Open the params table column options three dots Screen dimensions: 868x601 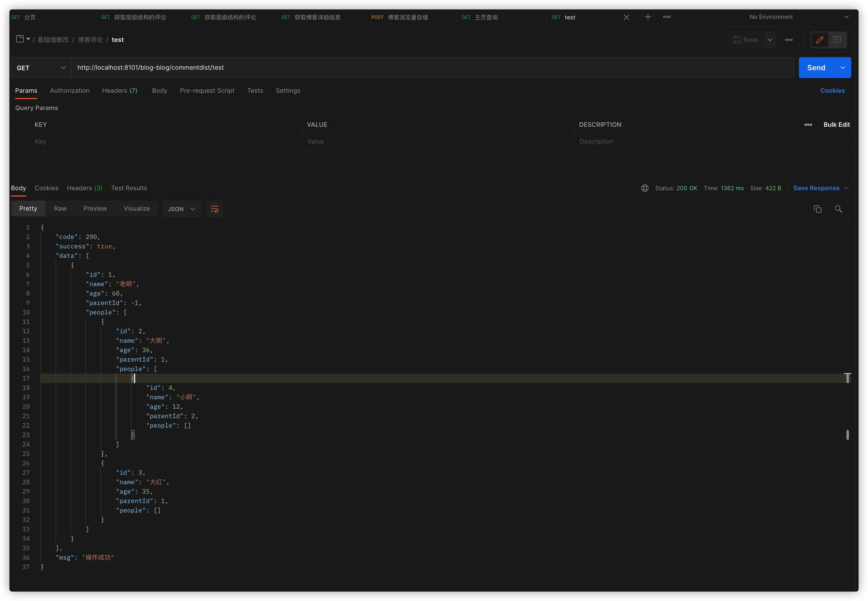point(808,125)
